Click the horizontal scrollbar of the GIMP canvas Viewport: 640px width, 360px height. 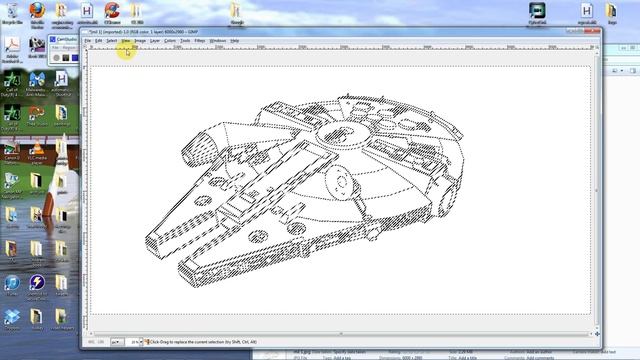click(x=341, y=334)
